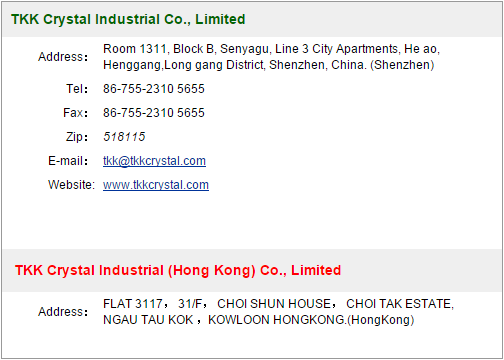Click the E-mail field label
The image size is (504, 360).
(68, 161)
